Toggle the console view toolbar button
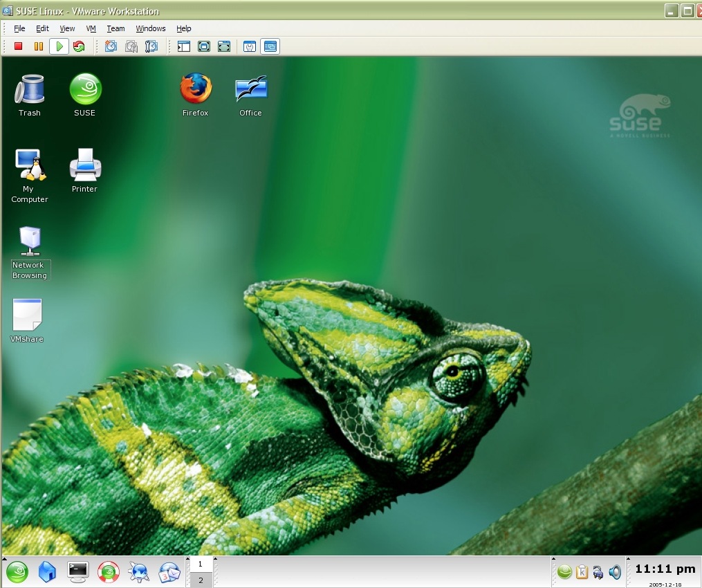The image size is (702, 588). tap(270, 46)
